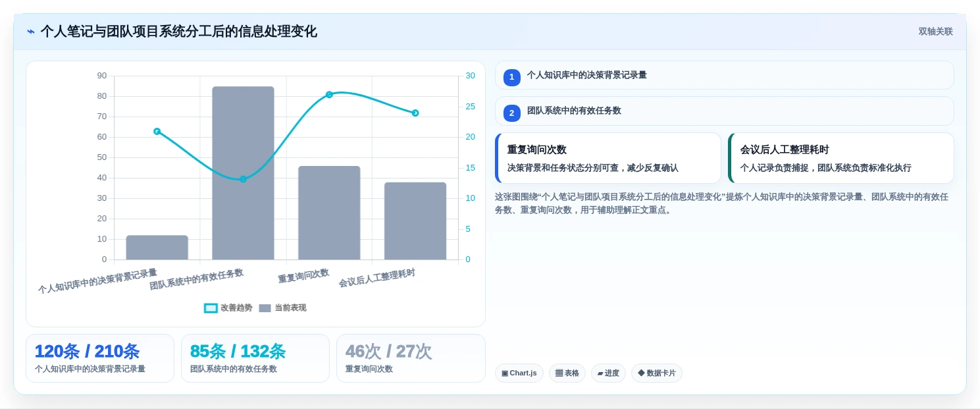The width and height of the screenshot is (980, 409).
Task: Open the 会议后人工整理耗时 info card
Action: [840, 158]
